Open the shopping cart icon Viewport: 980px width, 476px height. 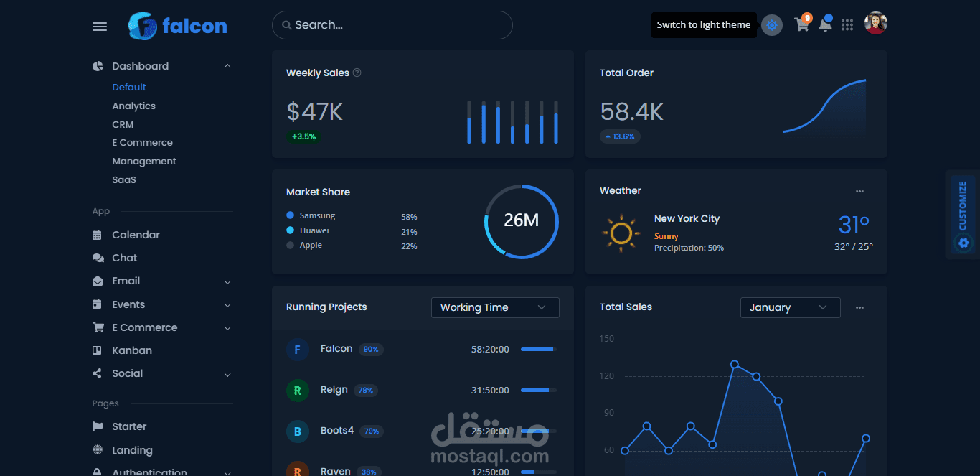pos(803,24)
